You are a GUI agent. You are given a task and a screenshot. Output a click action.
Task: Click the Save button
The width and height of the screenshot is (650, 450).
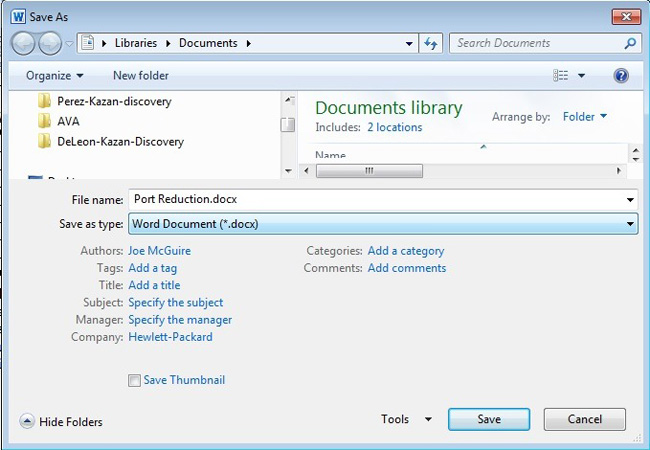tap(489, 420)
